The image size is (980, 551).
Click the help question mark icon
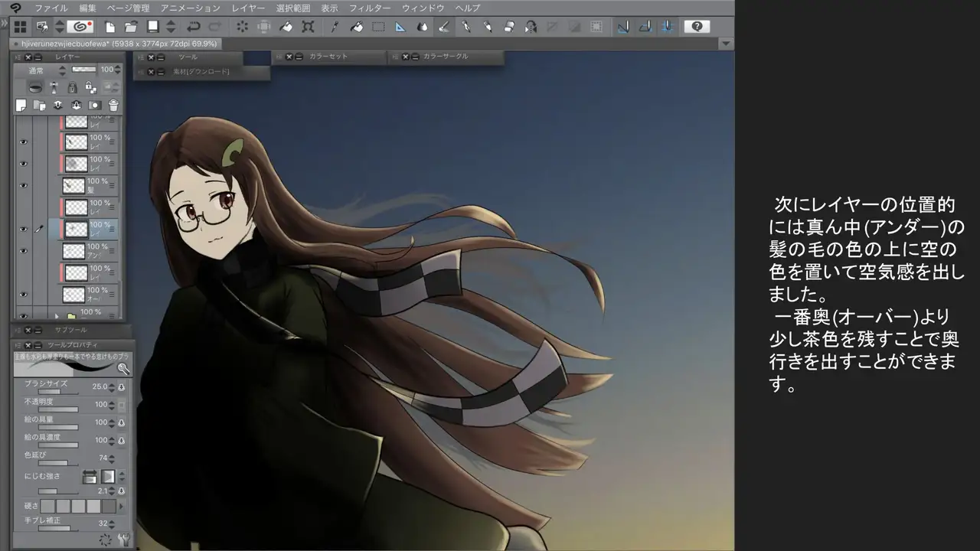tap(696, 27)
